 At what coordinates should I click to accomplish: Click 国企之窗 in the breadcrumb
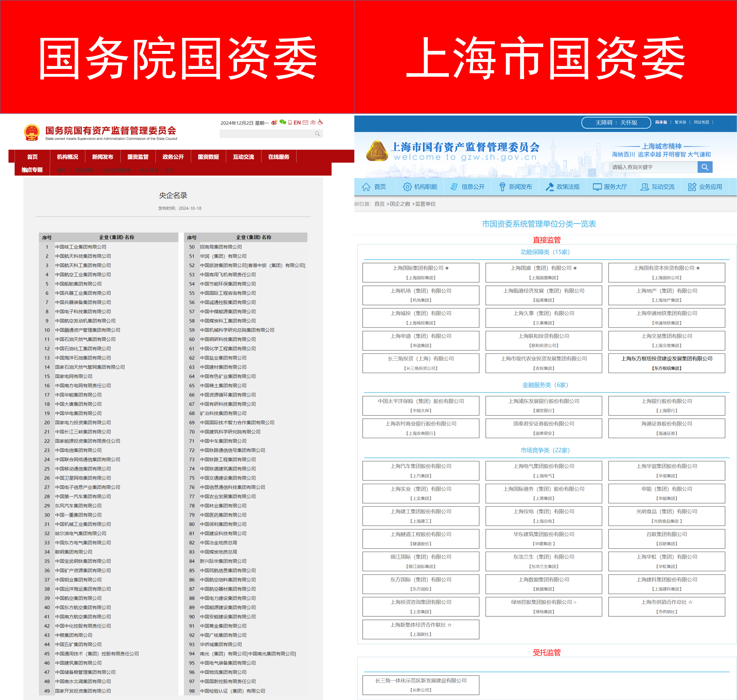(x=400, y=204)
